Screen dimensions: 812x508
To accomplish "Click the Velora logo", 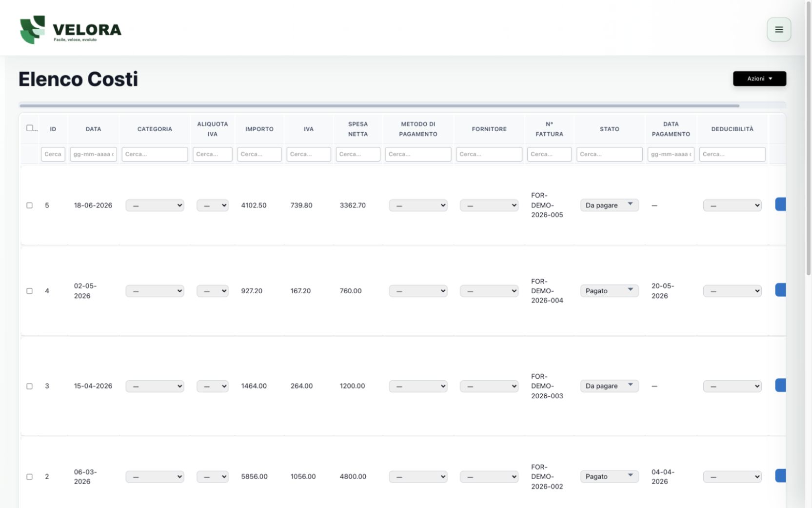I will (x=71, y=30).
